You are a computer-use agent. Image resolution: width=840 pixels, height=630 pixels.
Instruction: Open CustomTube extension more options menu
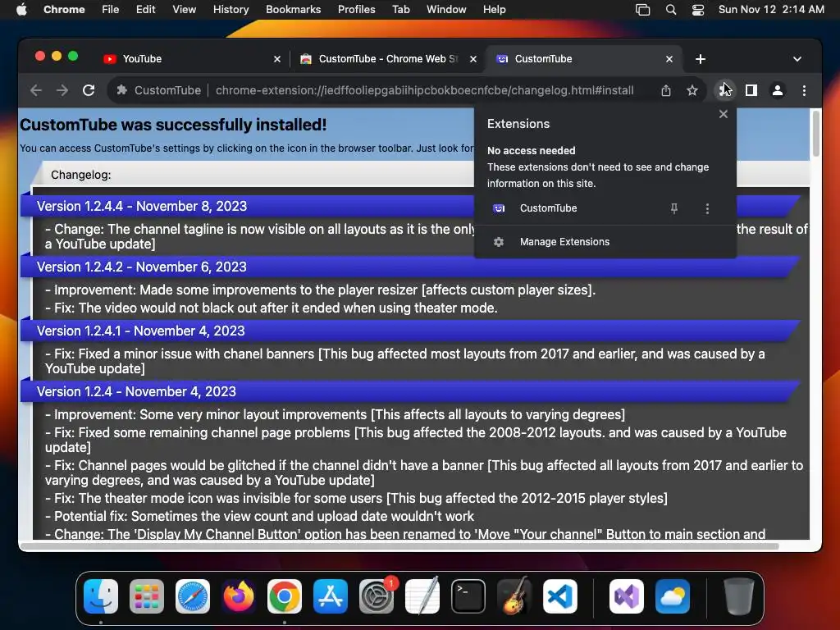click(x=707, y=208)
